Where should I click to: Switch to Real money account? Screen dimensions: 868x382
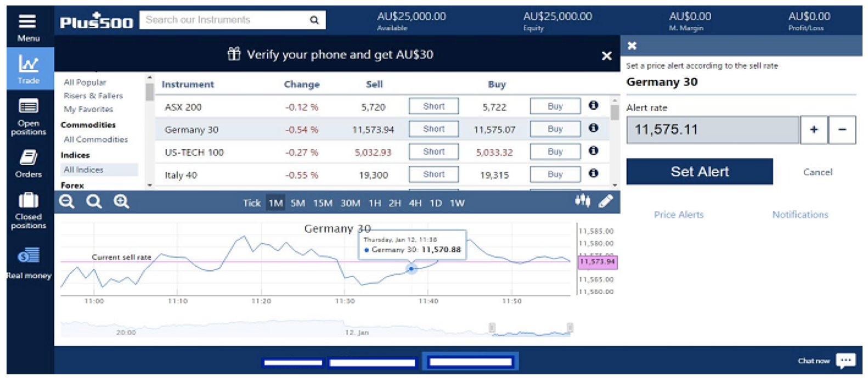pyautogui.click(x=29, y=263)
